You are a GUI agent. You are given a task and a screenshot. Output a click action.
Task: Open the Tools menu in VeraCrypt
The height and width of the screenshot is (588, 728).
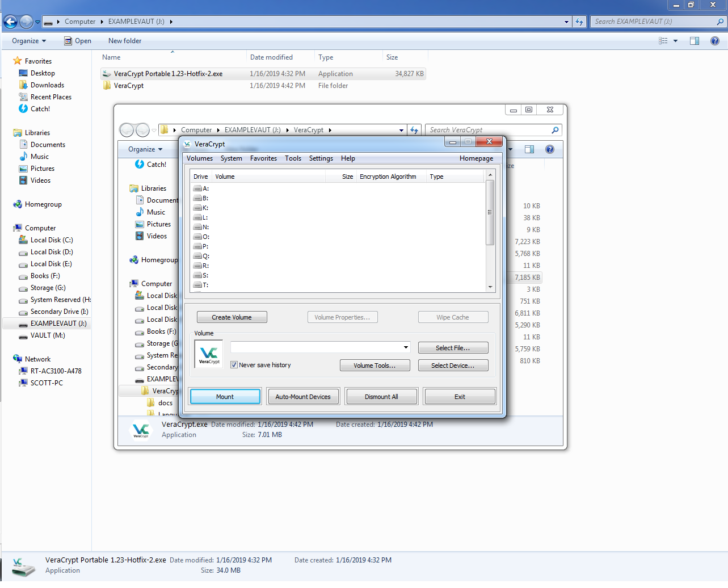(x=293, y=158)
